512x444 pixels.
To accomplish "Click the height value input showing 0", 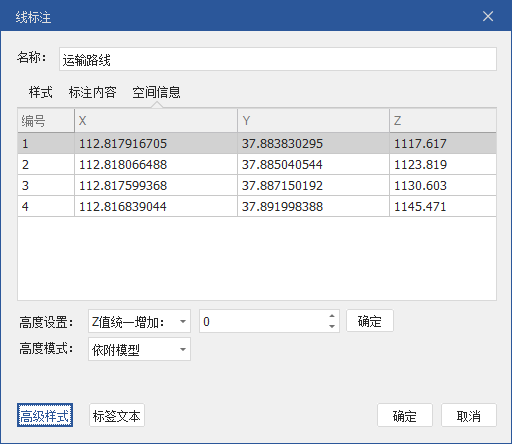I will click(x=263, y=321).
